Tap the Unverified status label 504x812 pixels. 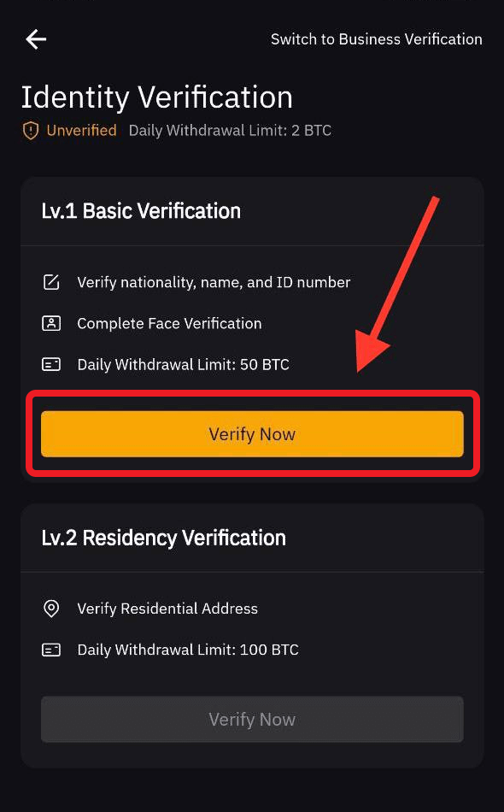(x=81, y=131)
